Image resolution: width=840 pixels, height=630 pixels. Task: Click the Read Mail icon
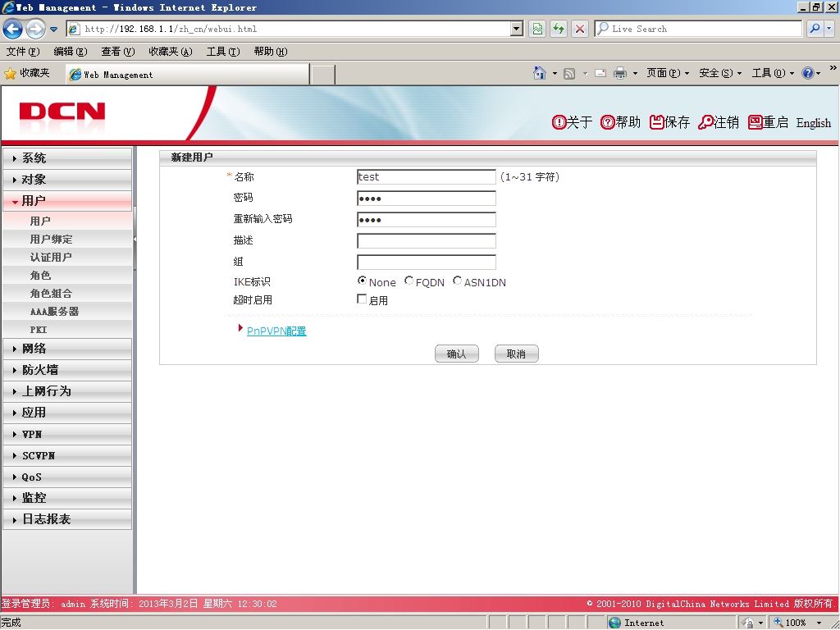[600, 73]
